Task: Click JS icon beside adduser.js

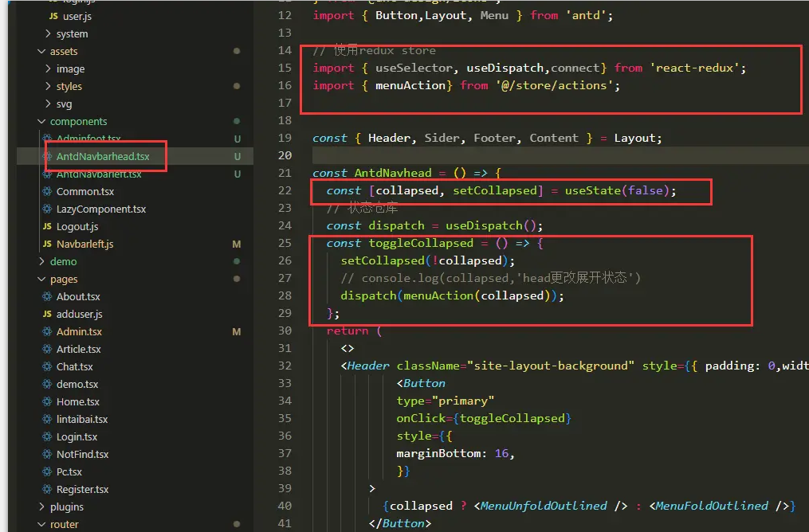Action: [x=48, y=315]
